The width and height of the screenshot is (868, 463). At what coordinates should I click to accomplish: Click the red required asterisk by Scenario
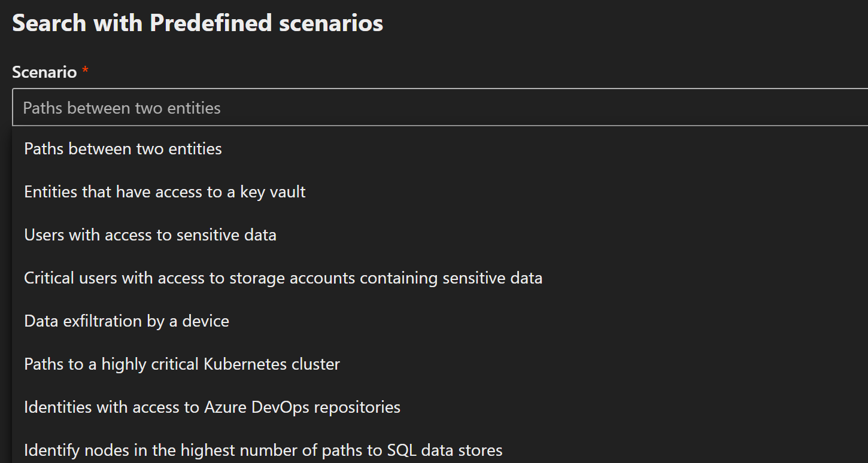tap(85, 71)
